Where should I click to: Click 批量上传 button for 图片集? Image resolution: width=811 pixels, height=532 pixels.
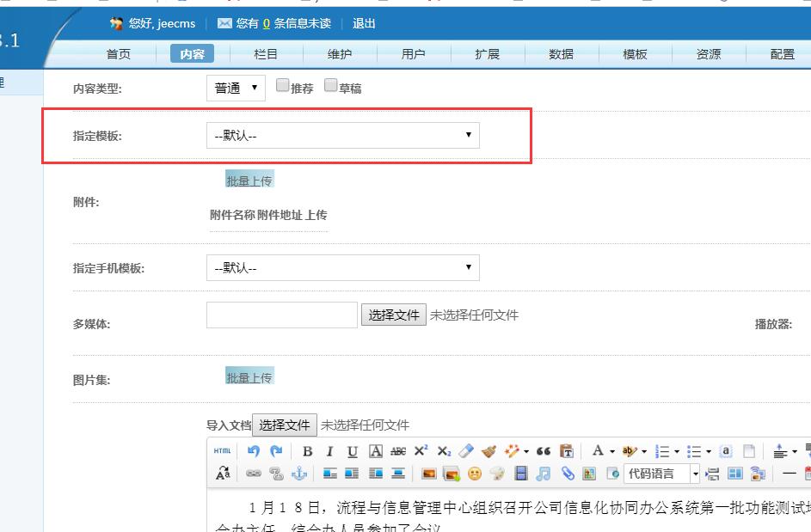[249, 377]
